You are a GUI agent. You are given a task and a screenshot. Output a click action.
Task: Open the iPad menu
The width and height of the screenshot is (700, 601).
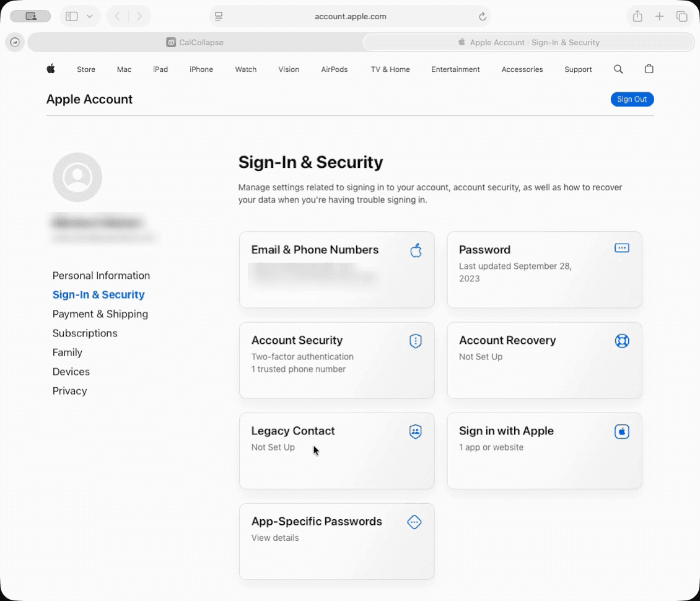160,69
